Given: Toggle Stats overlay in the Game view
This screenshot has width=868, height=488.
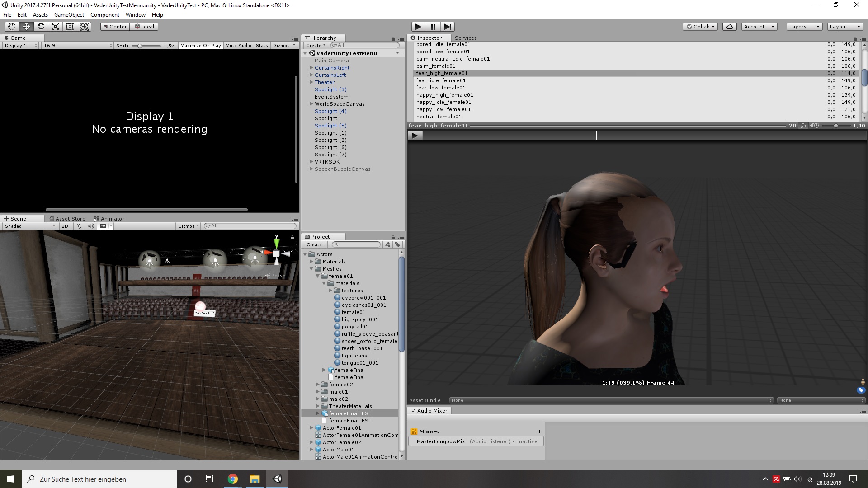Looking at the screenshot, I should [262, 46].
